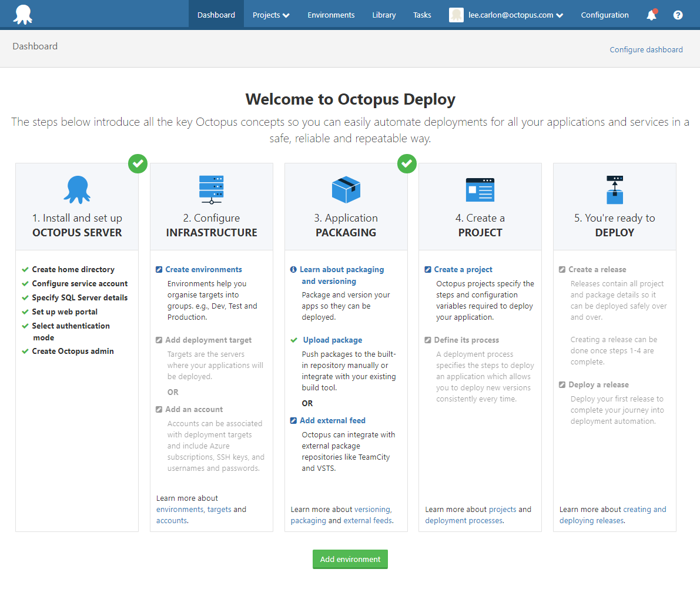
Task: Click the green checkmark badge on Octopus Server card
Action: coord(138,164)
